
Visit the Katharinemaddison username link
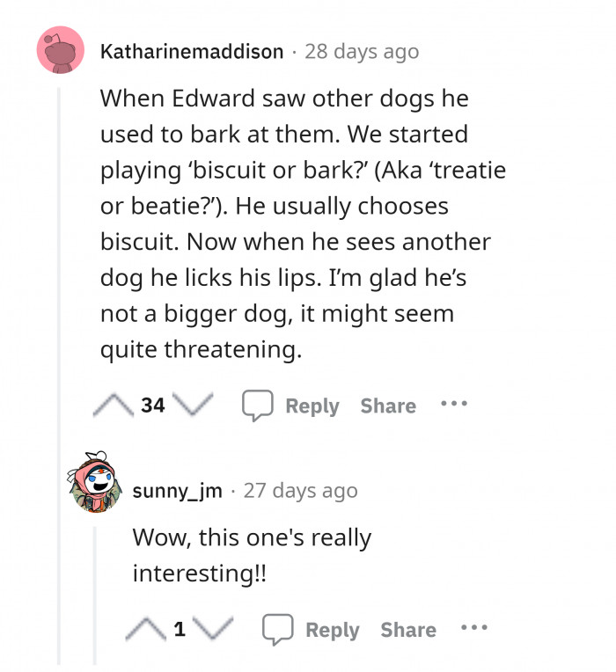[192, 52]
